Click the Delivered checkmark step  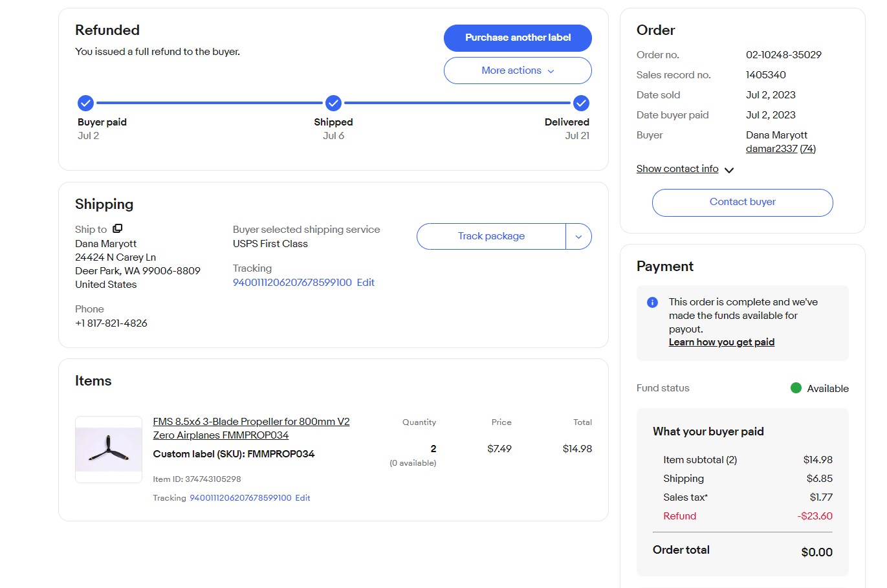[581, 103]
